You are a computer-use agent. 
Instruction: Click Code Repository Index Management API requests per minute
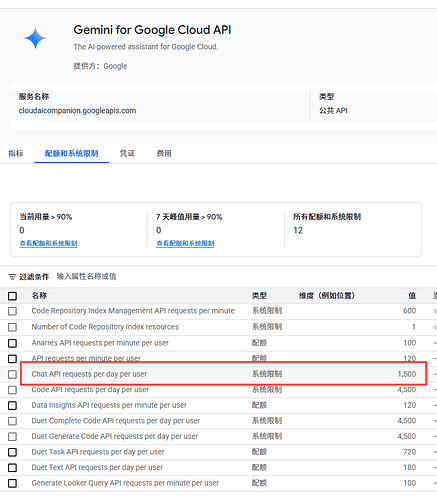click(133, 311)
